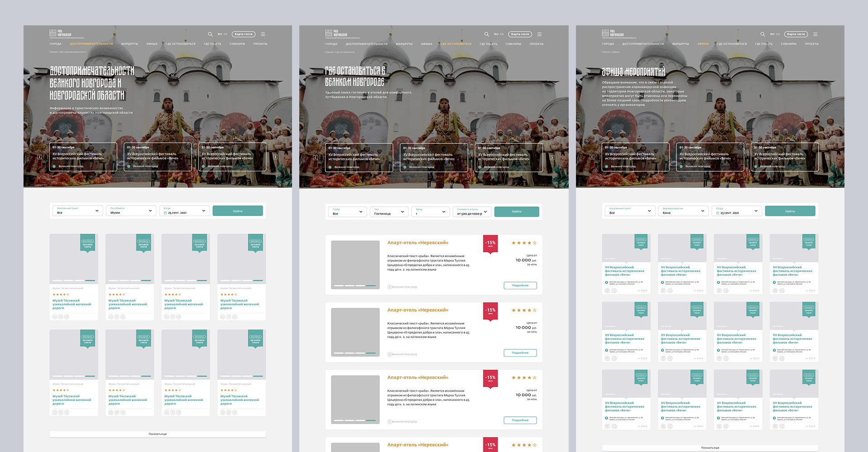Click location pin on first Афиша festival card
The height and width of the screenshot is (452, 868).
coord(607,282)
